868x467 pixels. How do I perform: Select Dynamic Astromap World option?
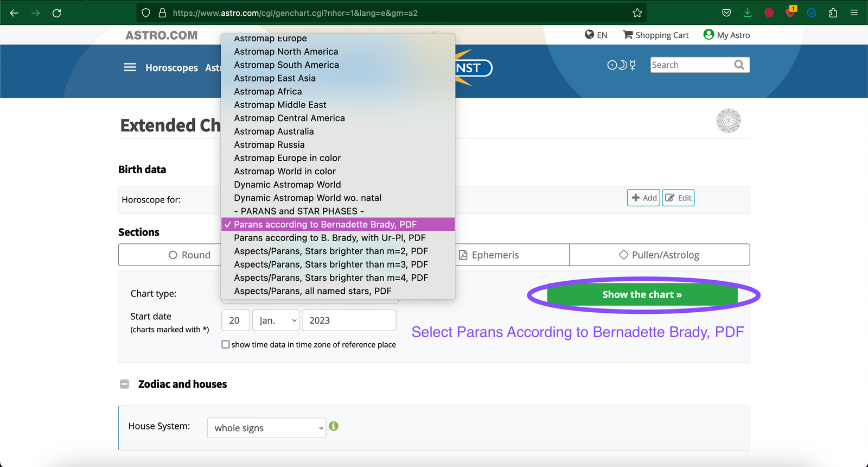click(338, 185)
